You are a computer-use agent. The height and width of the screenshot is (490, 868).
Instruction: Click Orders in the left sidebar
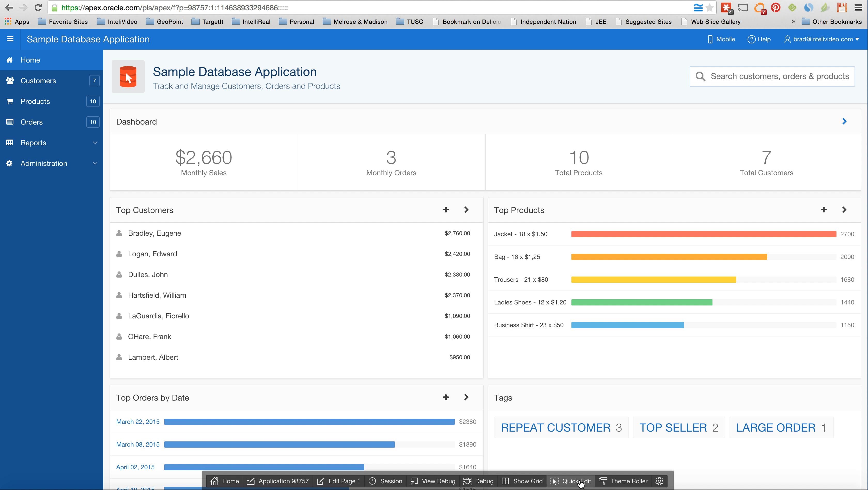(x=32, y=122)
